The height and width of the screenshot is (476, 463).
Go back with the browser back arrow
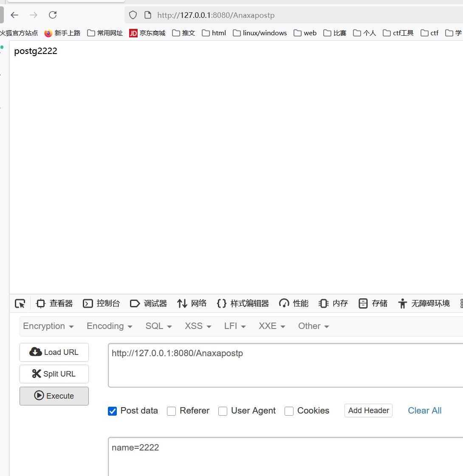pyautogui.click(x=14, y=15)
